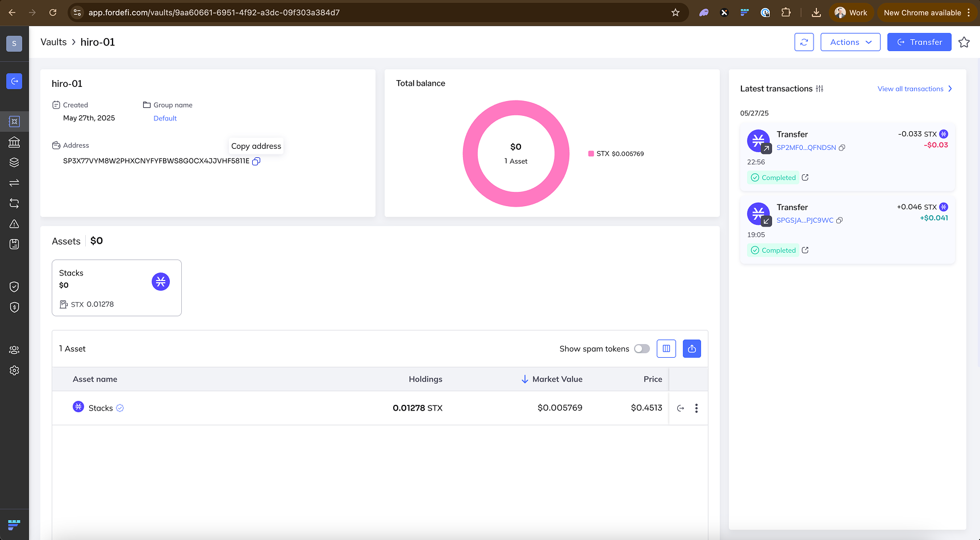Star the hiro-01 vault as favorite
Image resolution: width=980 pixels, height=540 pixels.
pyautogui.click(x=964, y=42)
